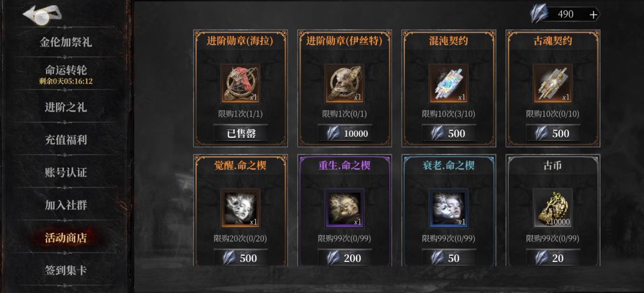Open the 签到集卡 tab
This screenshot has height=293, width=644.
[x=66, y=270]
